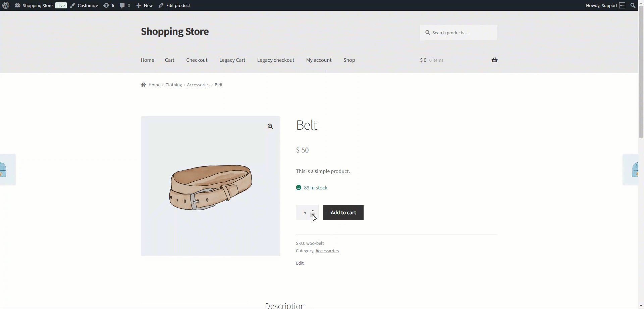Open the New content menu
Screen dimensions: 644x309
pyautogui.click(x=145, y=5)
